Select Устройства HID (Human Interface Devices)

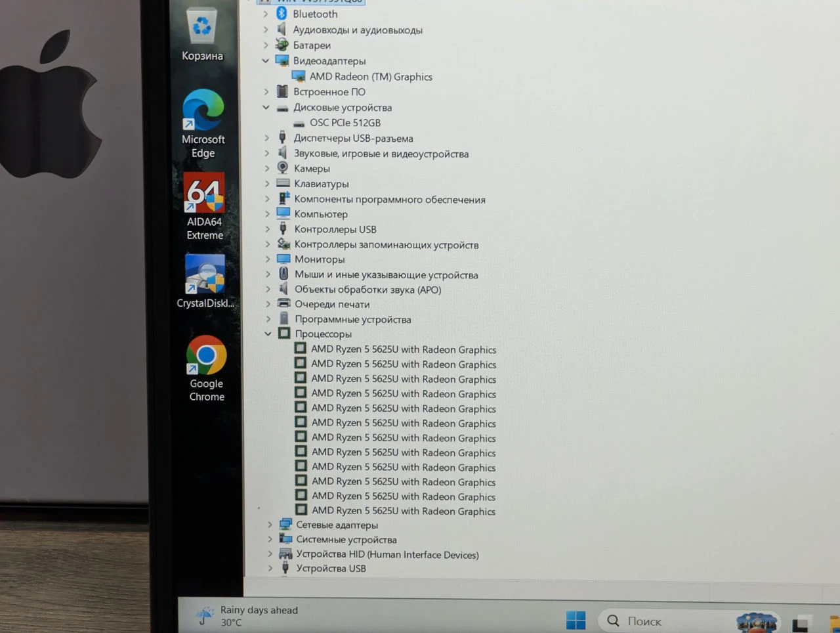[x=387, y=554]
